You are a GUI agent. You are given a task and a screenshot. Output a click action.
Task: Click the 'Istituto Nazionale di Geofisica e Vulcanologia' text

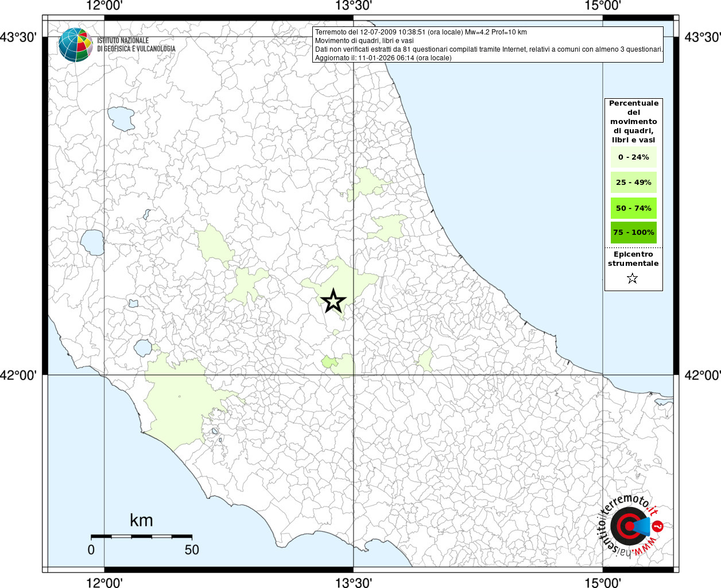coord(136,45)
